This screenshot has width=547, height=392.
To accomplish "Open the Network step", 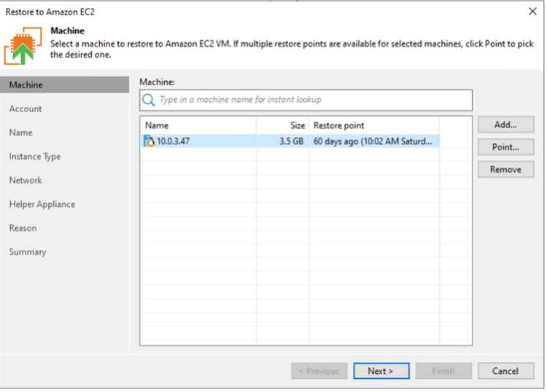I will click(26, 181).
